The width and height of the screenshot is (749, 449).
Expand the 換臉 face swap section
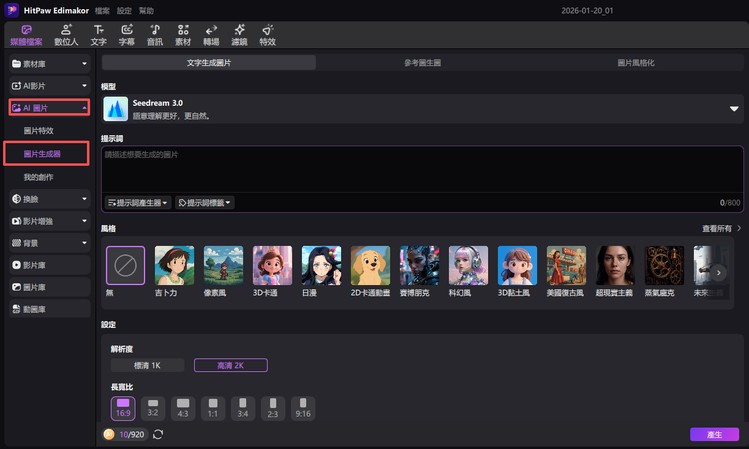50,199
